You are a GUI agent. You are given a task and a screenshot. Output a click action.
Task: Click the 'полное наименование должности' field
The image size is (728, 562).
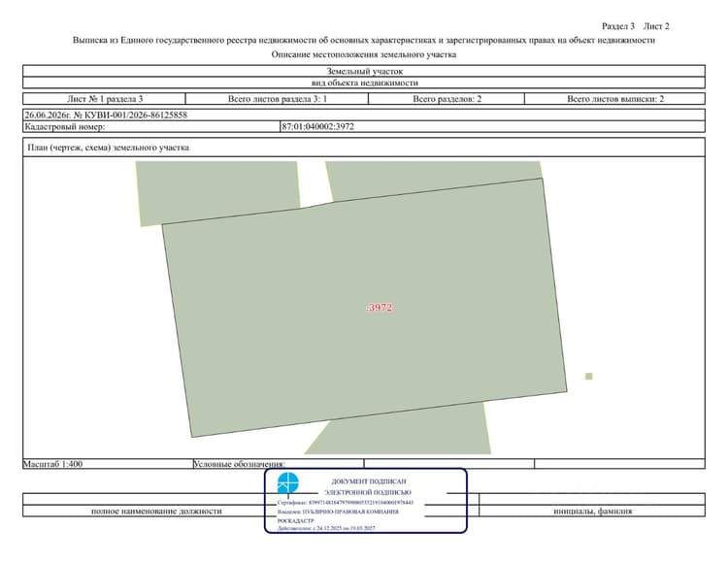[156, 511]
